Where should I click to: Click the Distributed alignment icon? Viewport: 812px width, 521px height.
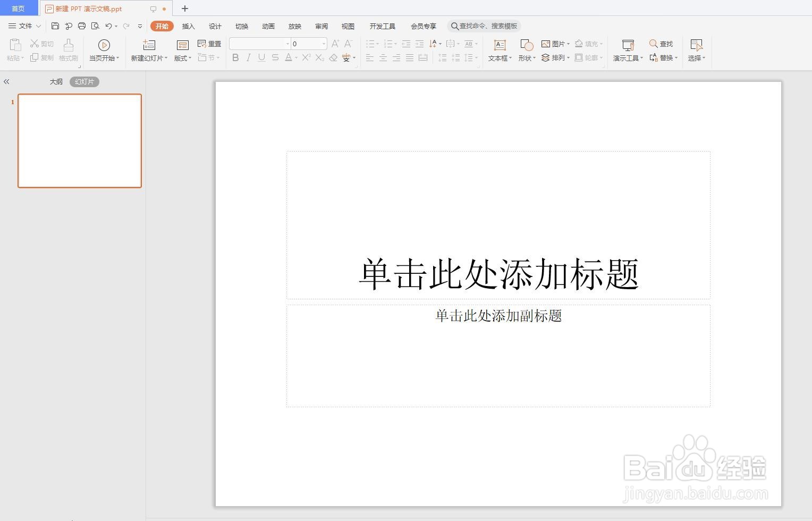click(423, 57)
